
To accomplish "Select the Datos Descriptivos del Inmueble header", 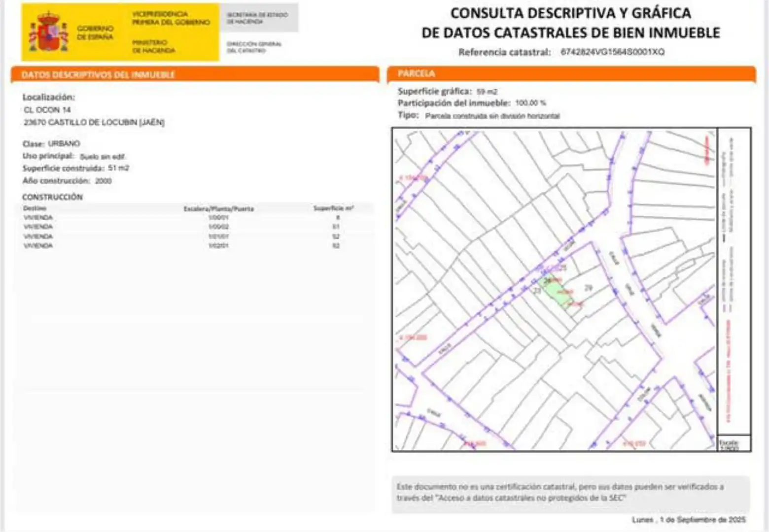I will pyautogui.click(x=195, y=74).
